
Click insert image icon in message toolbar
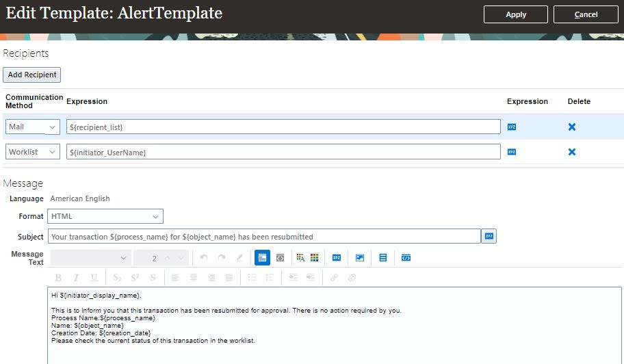(359, 258)
